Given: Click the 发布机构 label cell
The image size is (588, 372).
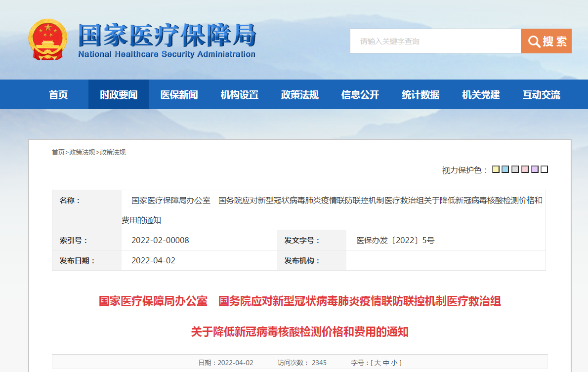Looking at the screenshot, I should pyautogui.click(x=312, y=261).
